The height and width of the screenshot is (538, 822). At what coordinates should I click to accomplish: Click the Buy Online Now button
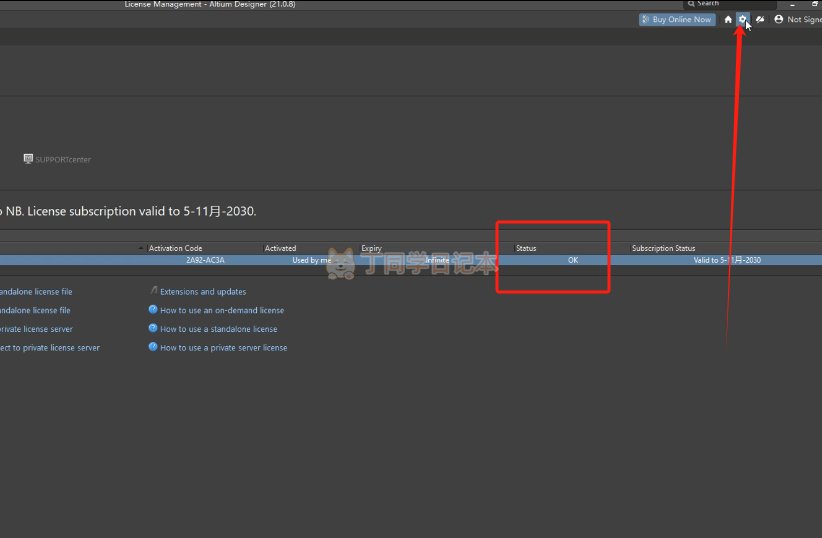677,19
